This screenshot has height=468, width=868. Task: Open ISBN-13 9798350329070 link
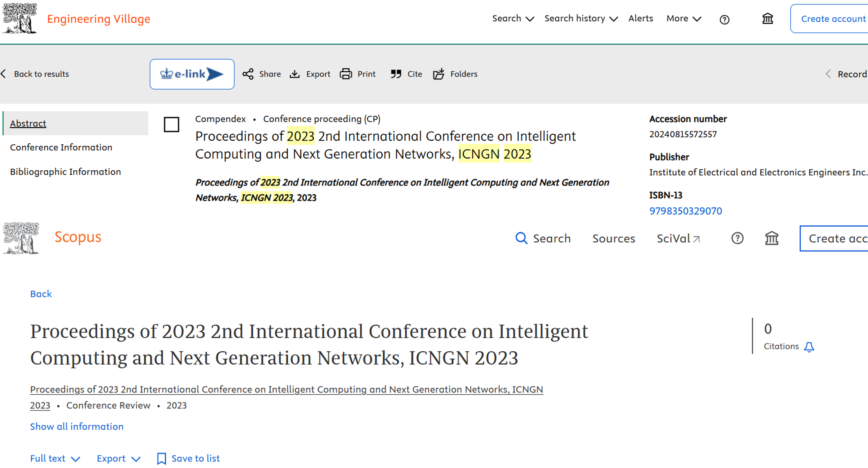(x=685, y=211)
